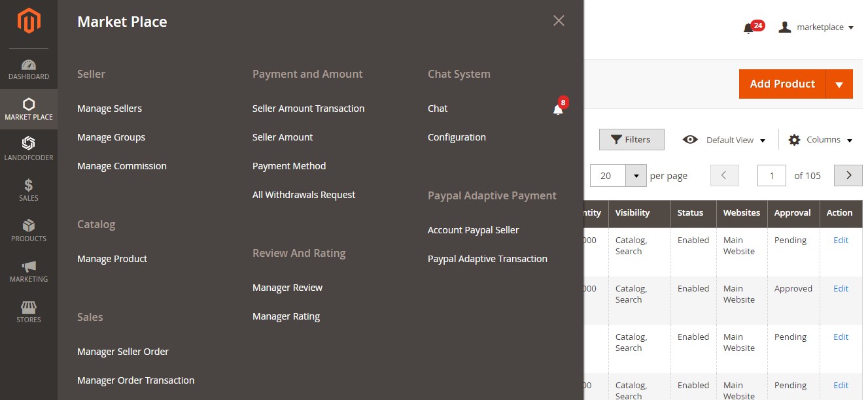The width and height of the screenshot is (868, 400).
Task: Close the Market Place menu panel
Action: (559, 21)
